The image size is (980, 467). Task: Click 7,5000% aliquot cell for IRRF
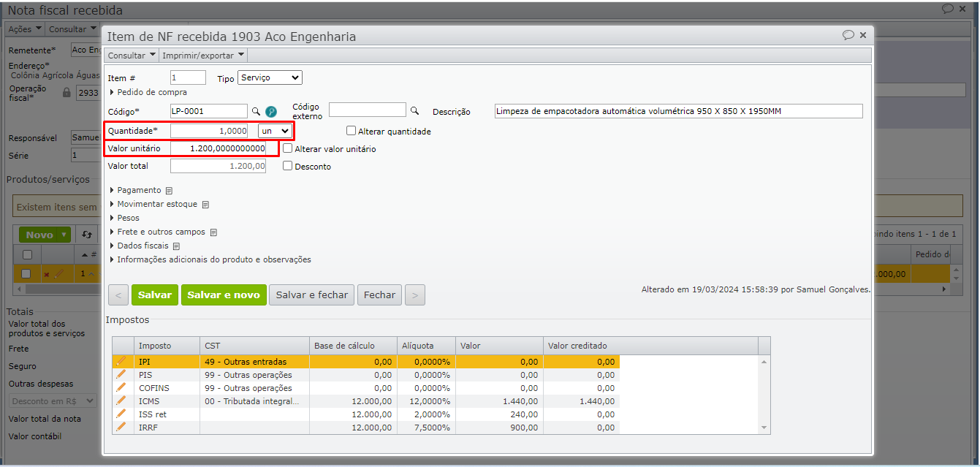425,428
